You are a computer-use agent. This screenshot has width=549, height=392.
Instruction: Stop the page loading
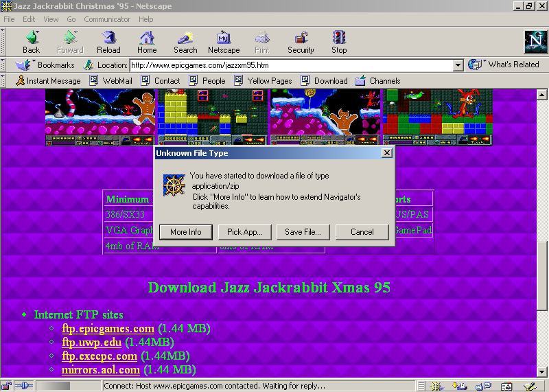click(x=339, y=42)
